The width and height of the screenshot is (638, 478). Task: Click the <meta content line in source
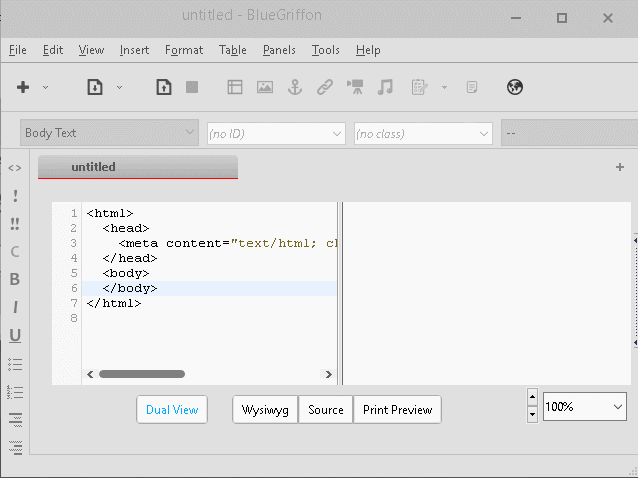click(x=228, y=243)
